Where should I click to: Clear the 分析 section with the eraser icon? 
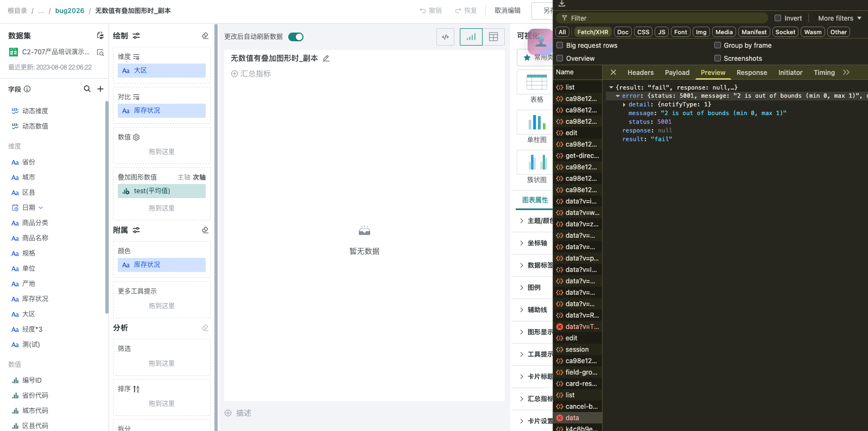pos(205,328)
